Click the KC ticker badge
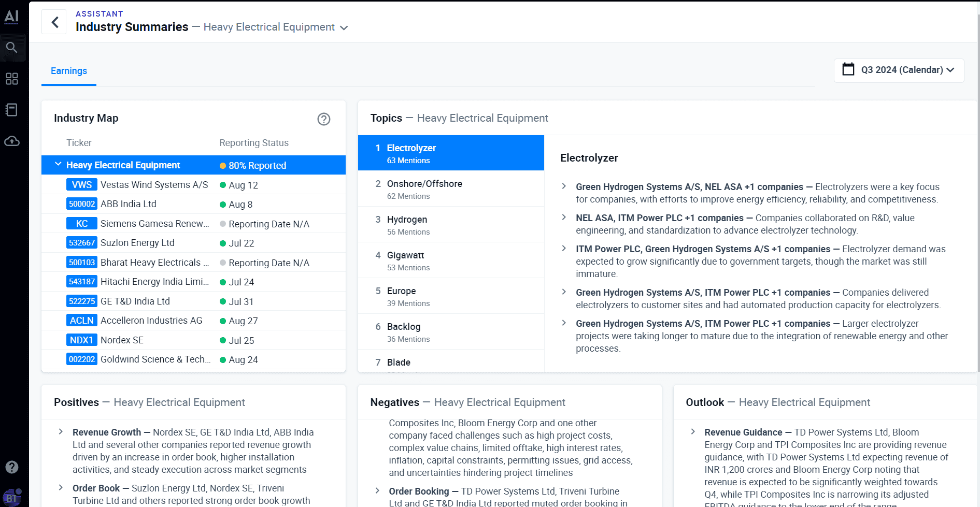Image resolution: width=980 pixels, height=507 pixels. tap(82, 224)
